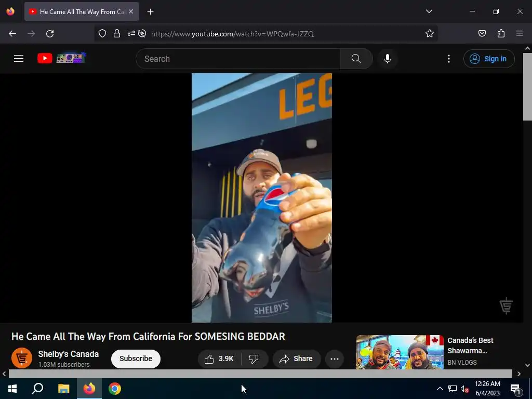Click the 1.03M subscribers text

(64, 364)
